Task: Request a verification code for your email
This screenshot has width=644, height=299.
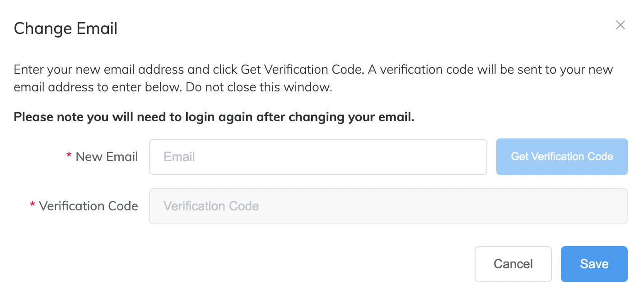Action: tap(561, 157)
